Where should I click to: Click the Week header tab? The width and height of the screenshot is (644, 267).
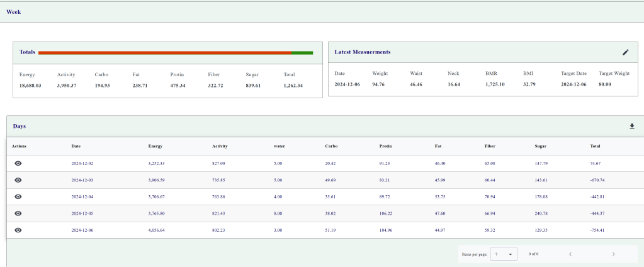point(13,12)
